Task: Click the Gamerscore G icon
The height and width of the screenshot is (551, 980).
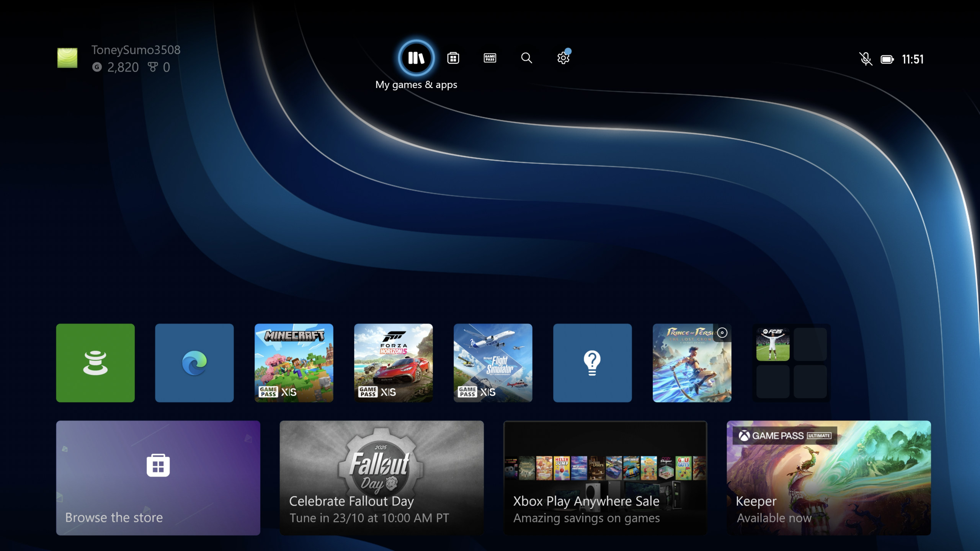Action: [x=97, y=67]
